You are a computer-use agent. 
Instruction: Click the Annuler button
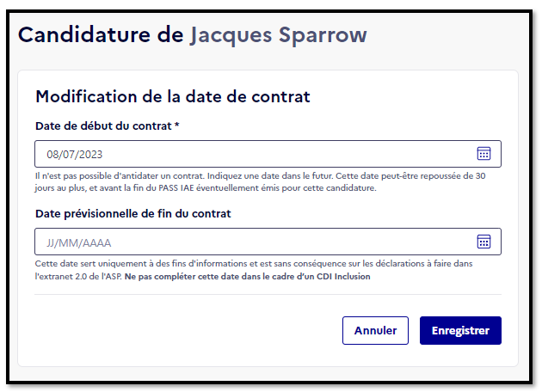(x=375, y=330)
